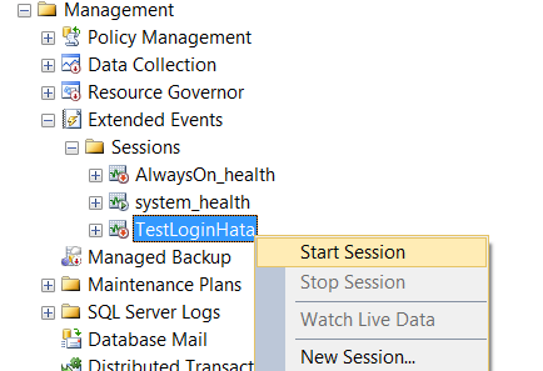This screenshot has width=543, height=371.
Task: Click the Database Mail icon
Action: 71,339
